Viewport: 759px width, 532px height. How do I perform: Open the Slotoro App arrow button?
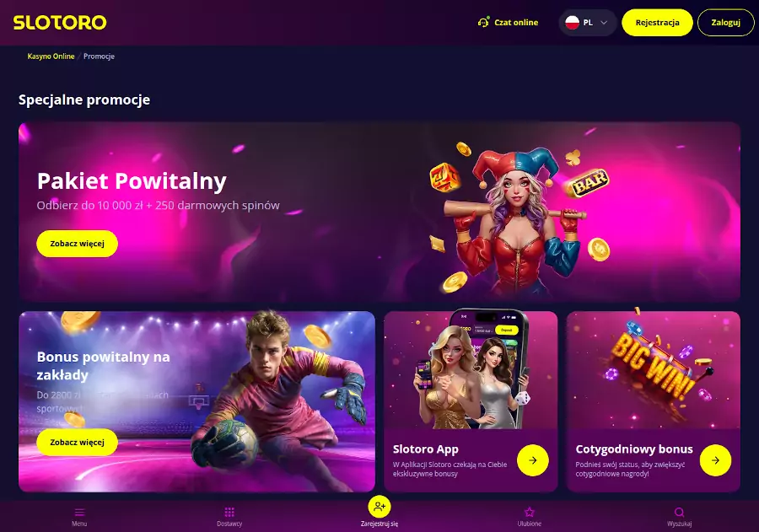532,460
